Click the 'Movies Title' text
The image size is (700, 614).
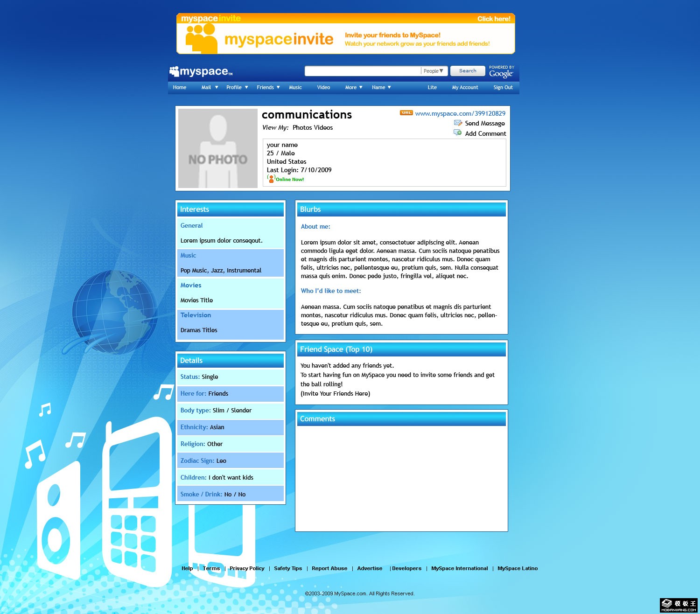196,300
